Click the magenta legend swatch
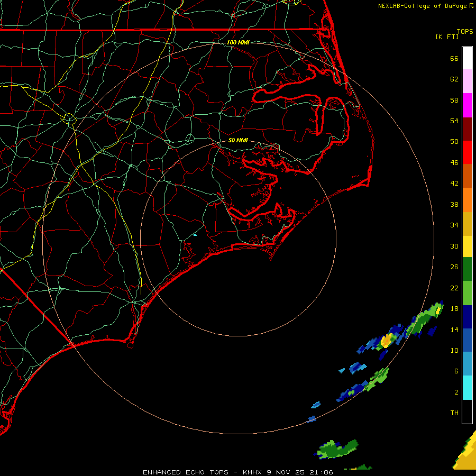Image resolution: width=476 pixels, height=476 pixels. 467,105
